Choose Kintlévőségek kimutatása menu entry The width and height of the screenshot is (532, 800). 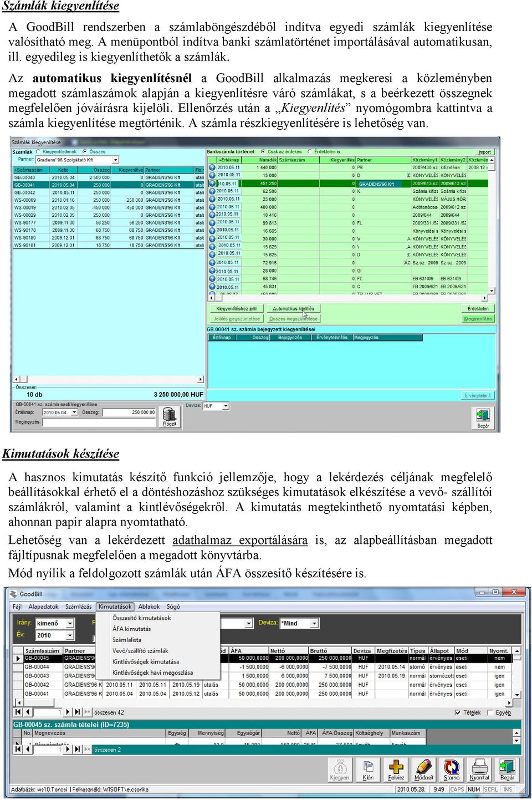(x=146, y=661)
